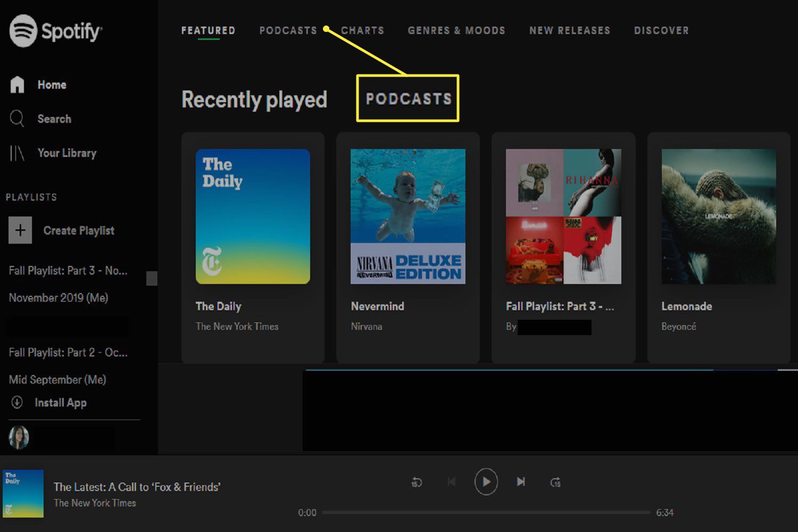Click the Install App label
The height and width of the screenshot is (532, 798).
(61, 403)
